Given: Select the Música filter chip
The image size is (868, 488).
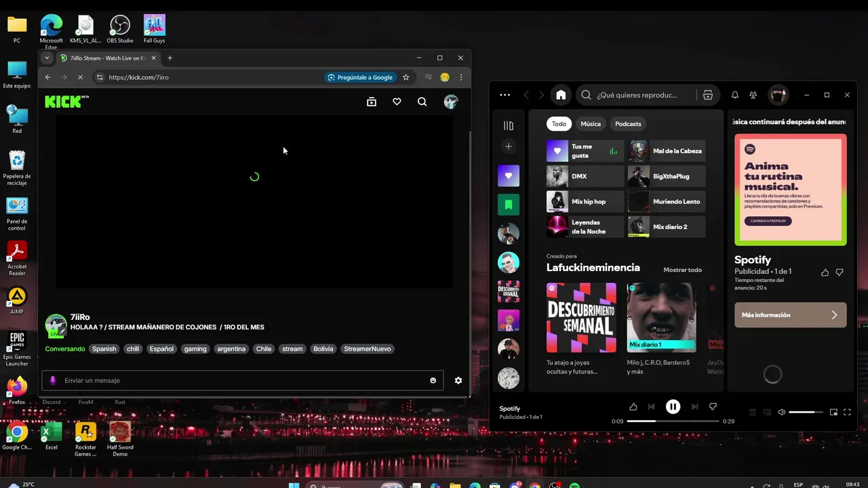Looking at the screenshot, I should (591, 124).
